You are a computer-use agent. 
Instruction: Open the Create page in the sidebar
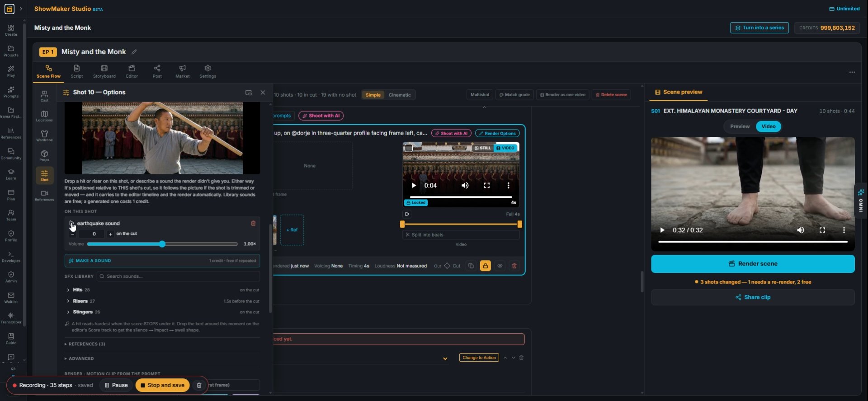click(x=11, y=30)
